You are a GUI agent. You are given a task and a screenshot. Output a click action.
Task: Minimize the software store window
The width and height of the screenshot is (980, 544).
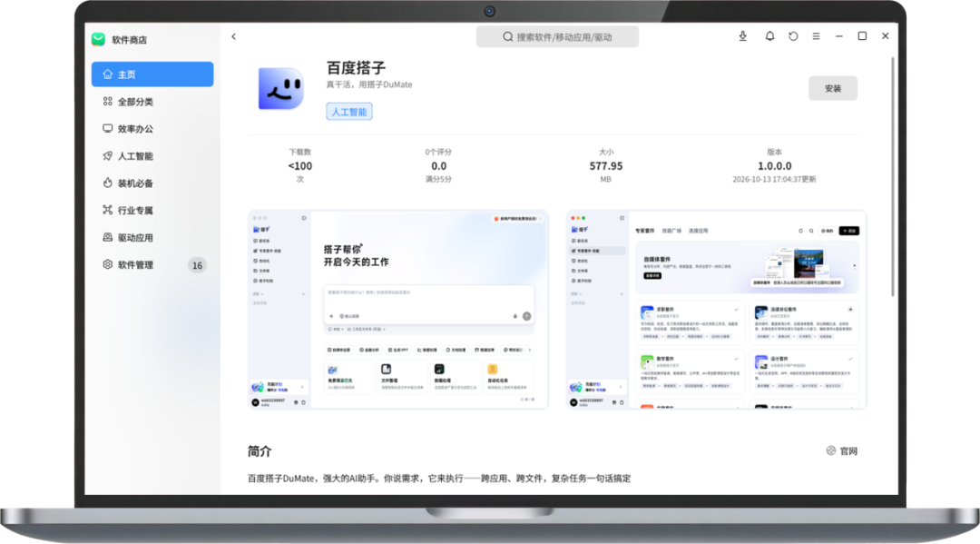838,36
